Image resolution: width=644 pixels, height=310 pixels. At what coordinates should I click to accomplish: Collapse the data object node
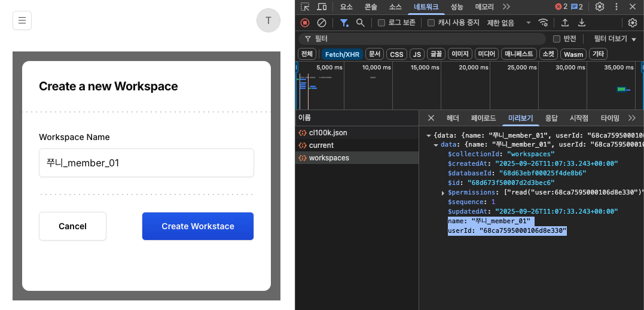(436, 145)
